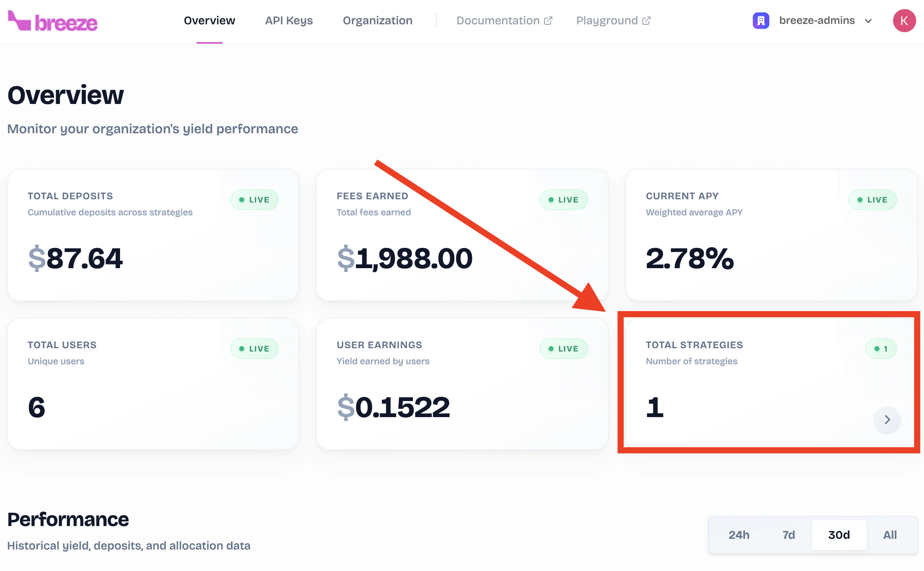
Task: Click the Total Strategies count badge
Action: (881, 349)
